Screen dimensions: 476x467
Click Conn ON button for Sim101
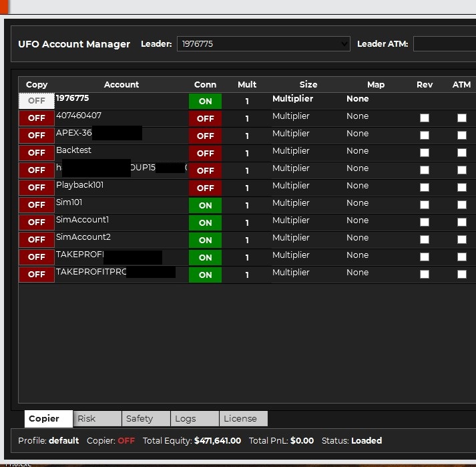pyautogui.click(x=205, y=205)
